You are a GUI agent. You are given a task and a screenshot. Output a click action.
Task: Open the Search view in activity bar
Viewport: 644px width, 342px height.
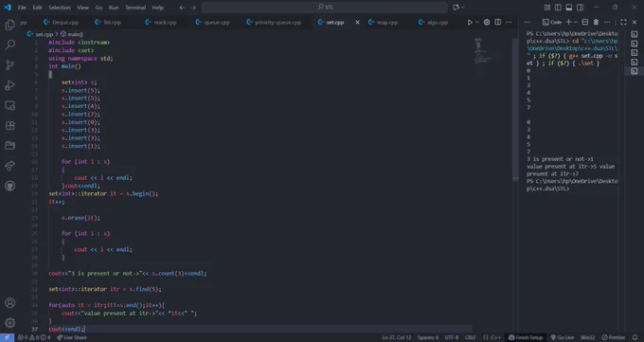coord(9,45)
